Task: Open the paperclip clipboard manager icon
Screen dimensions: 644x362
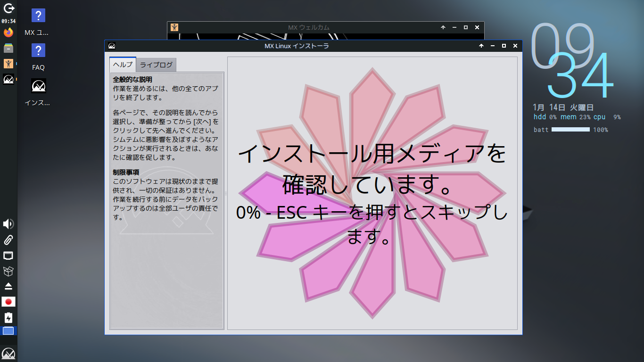Action: 8,240
